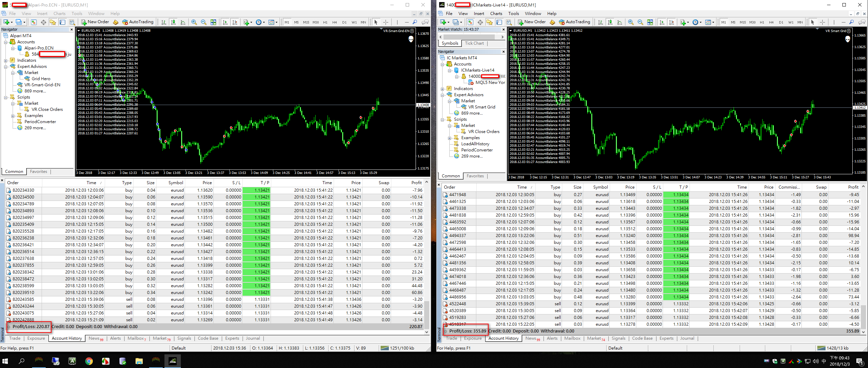Click MetaEditor icon beside New Order in ICMarkets

click(552, 22)
